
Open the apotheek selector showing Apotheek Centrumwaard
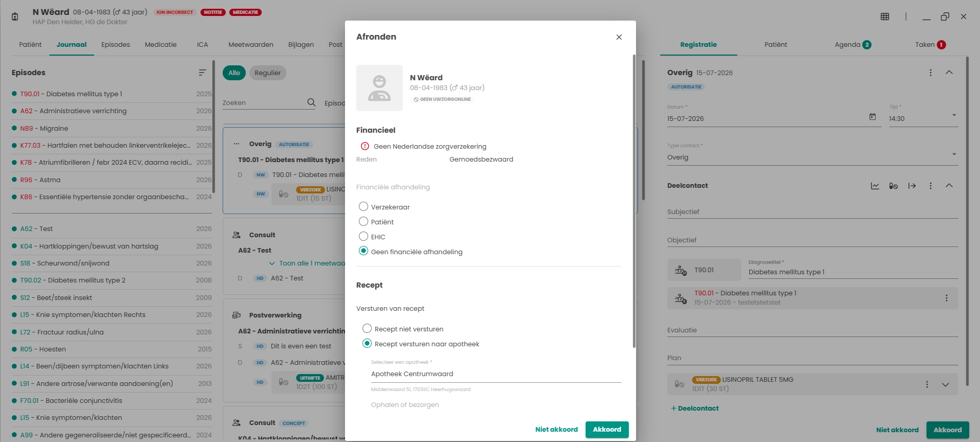[x=496, y=374]
